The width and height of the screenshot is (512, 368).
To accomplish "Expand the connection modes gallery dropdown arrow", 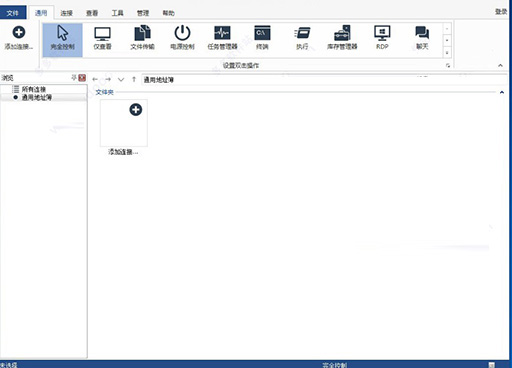I will 447,53.
